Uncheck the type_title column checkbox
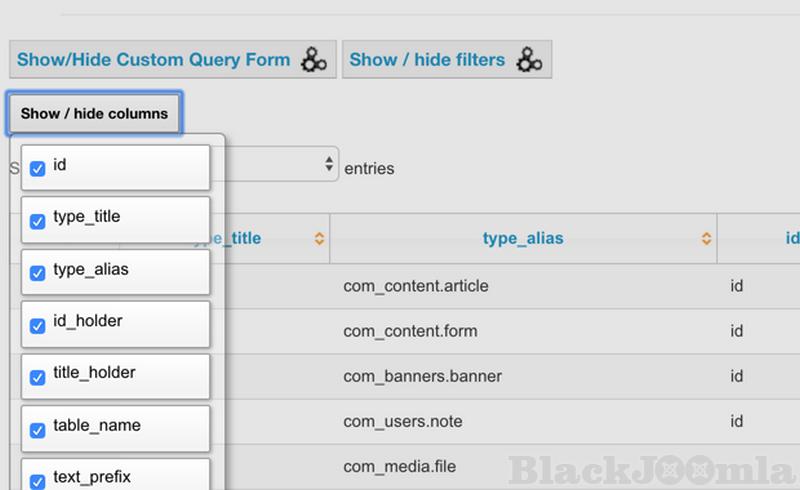Image resolution: width=800 pixels, height=490 pixels. [x=38, y=221]
